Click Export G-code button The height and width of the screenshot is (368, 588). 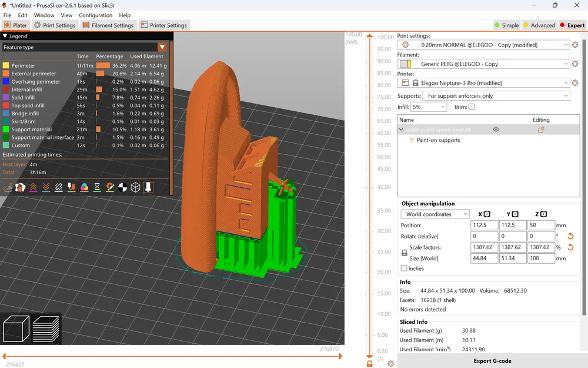tap(492, 360)
